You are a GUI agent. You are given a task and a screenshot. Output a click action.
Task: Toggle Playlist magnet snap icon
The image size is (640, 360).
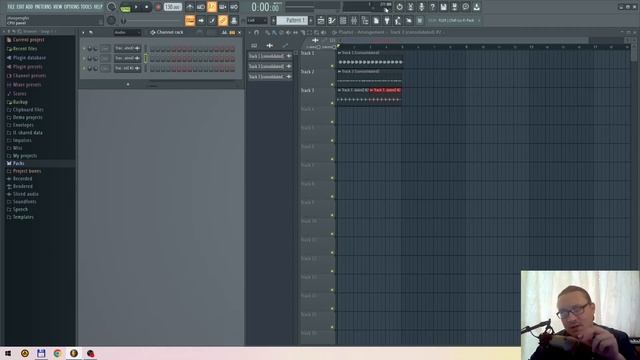257,32
